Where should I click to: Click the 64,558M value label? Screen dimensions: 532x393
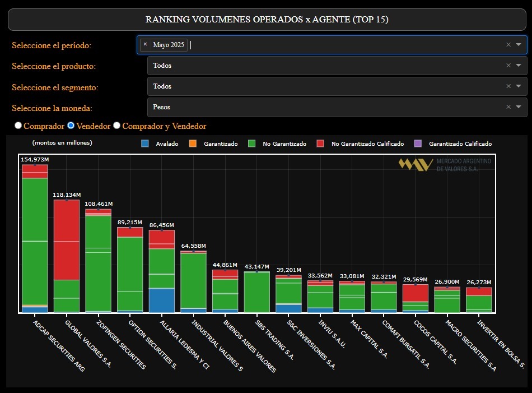(193, 246)
